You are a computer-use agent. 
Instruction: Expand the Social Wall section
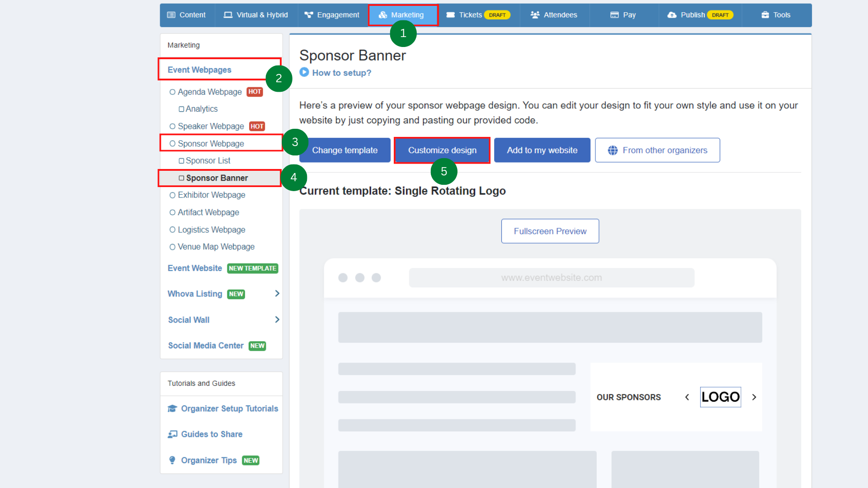coord(277,319)
